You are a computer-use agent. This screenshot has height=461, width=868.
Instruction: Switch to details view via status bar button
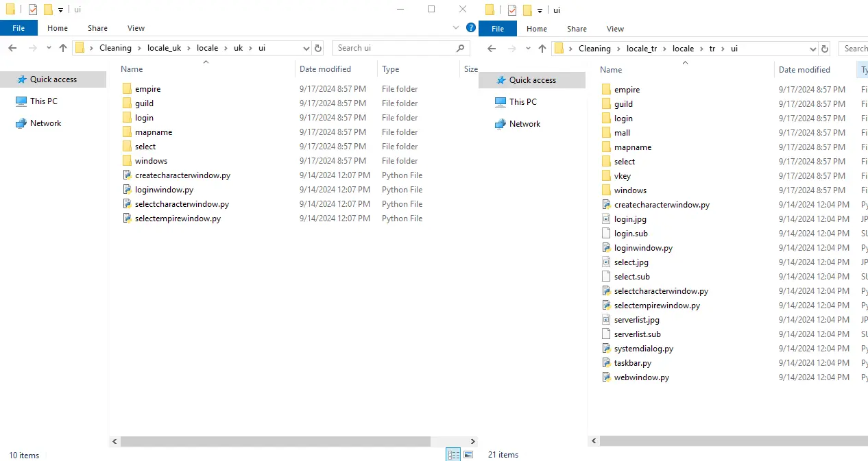click(453, 454)
